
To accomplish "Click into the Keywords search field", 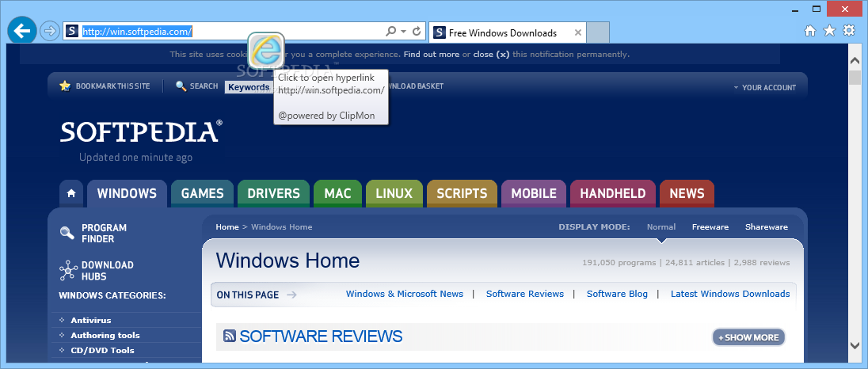I will (x=249, y=87).
